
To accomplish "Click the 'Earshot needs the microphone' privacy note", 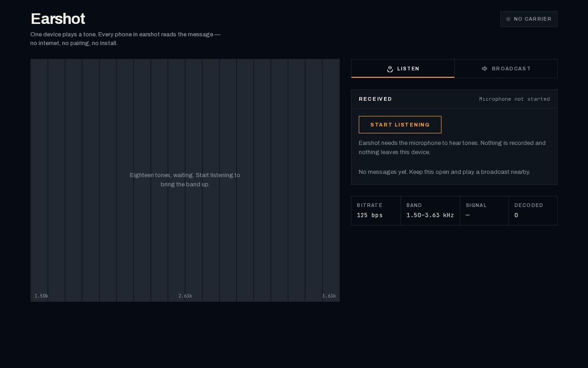I will click(x=452, y=148).
